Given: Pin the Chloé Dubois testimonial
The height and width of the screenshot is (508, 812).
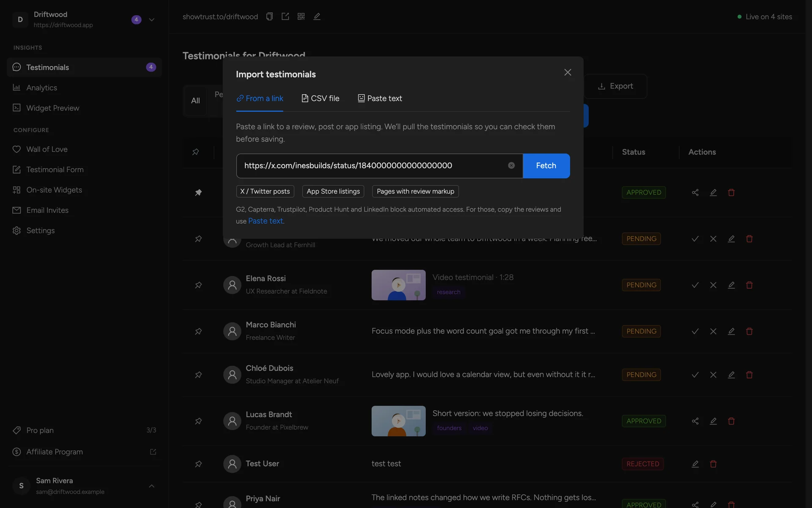Looking at the screenshot, I should coord(198,375).
